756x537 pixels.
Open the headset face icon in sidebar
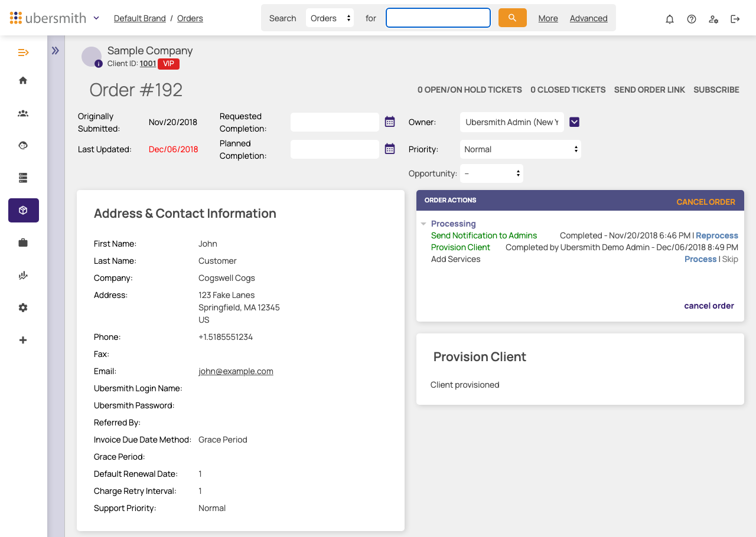(23, 145)
